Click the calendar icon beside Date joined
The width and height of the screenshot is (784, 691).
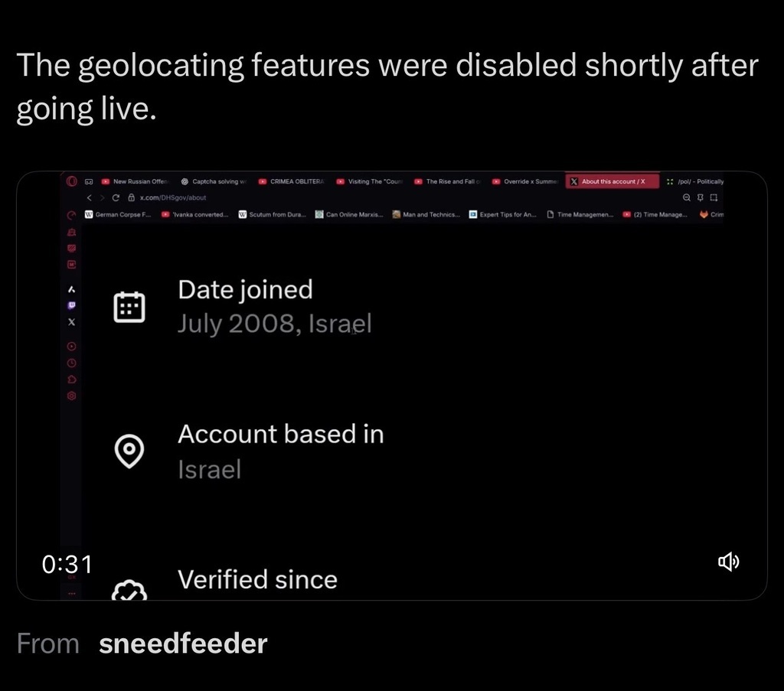129,307
